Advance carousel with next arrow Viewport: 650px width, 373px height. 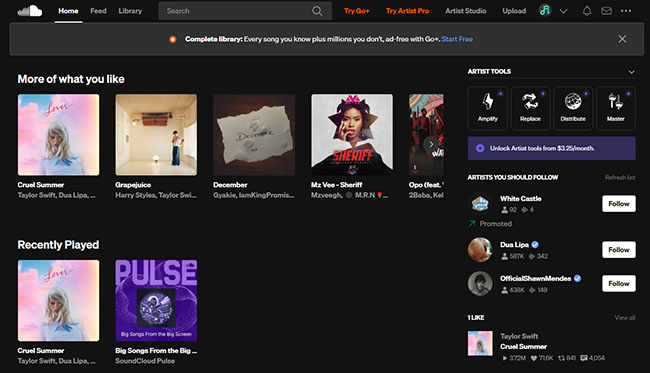431,144
